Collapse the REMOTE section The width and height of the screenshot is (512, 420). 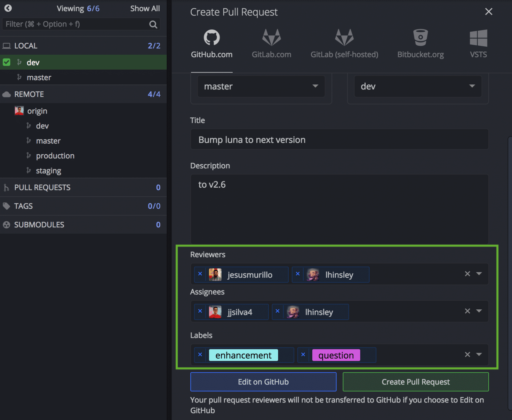pyautogui.click(x=29, y=94)
